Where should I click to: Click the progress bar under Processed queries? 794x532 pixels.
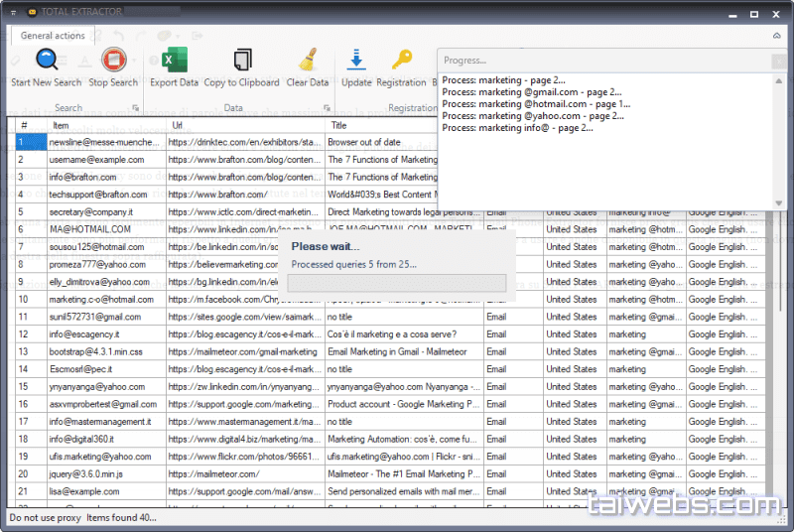(x=396, y=283)
